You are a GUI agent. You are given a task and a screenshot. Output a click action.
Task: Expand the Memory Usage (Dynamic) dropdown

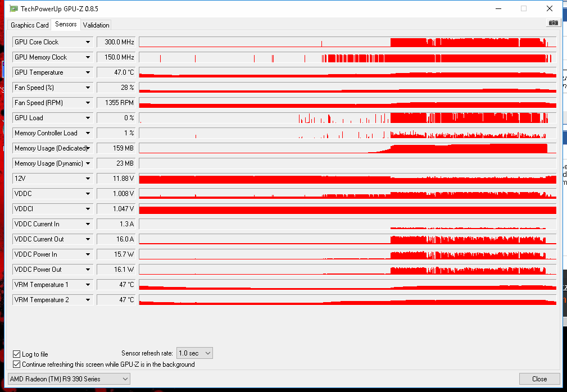click(88, 163)
